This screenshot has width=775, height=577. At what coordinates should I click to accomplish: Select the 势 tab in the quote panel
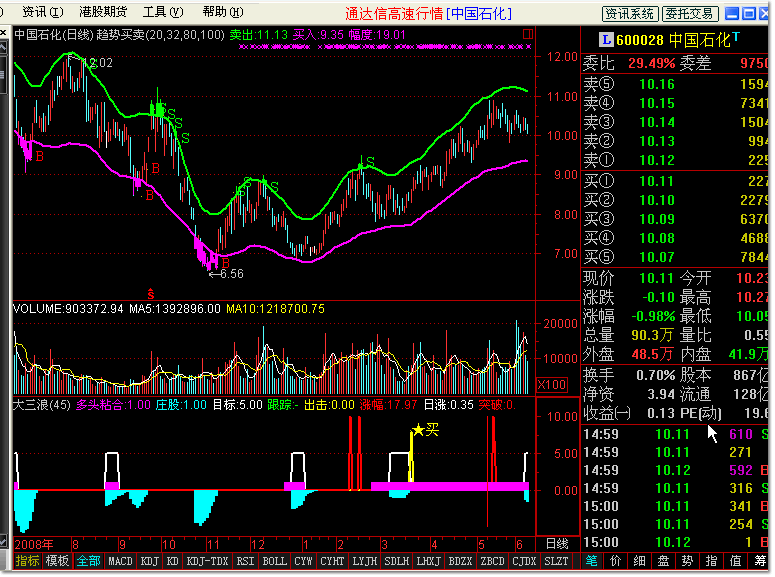(x=688, y=561)
